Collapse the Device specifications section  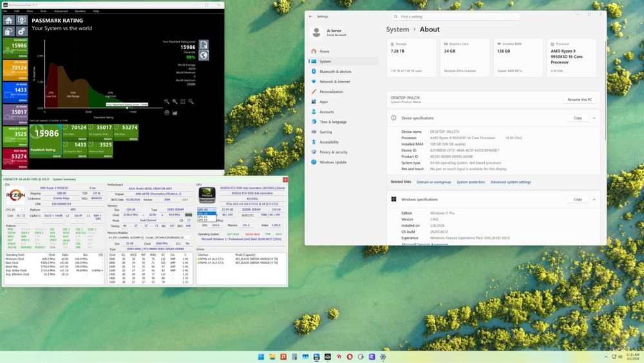point(594,118)
